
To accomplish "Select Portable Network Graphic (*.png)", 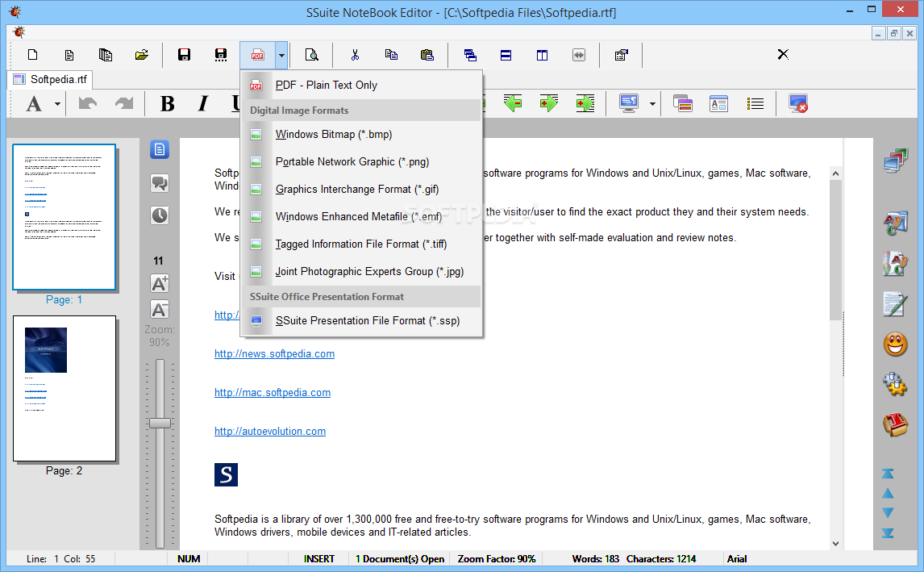I will 362,161.
